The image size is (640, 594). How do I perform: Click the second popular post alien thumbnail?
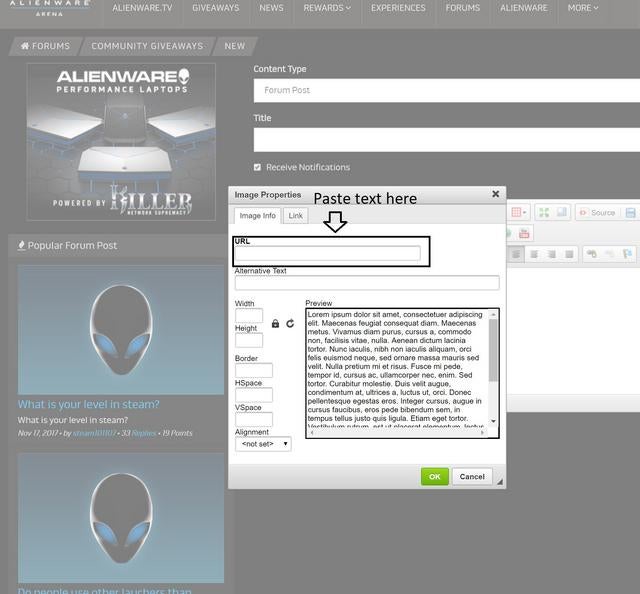click(121, 518)
